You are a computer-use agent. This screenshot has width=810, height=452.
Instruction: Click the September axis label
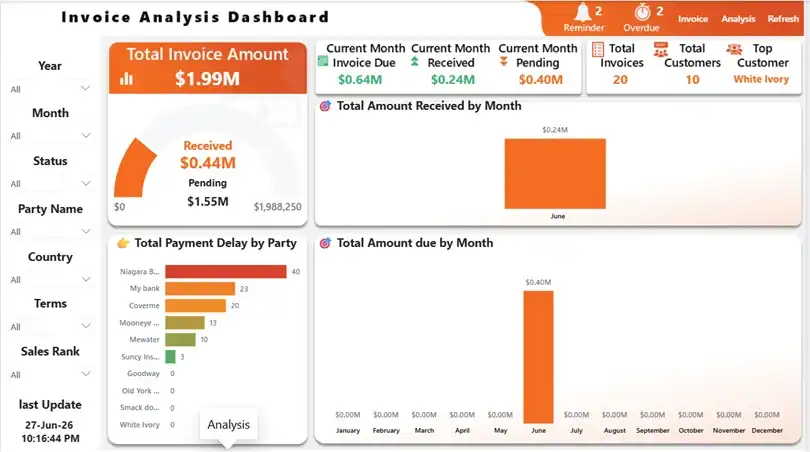click(652, 430)
